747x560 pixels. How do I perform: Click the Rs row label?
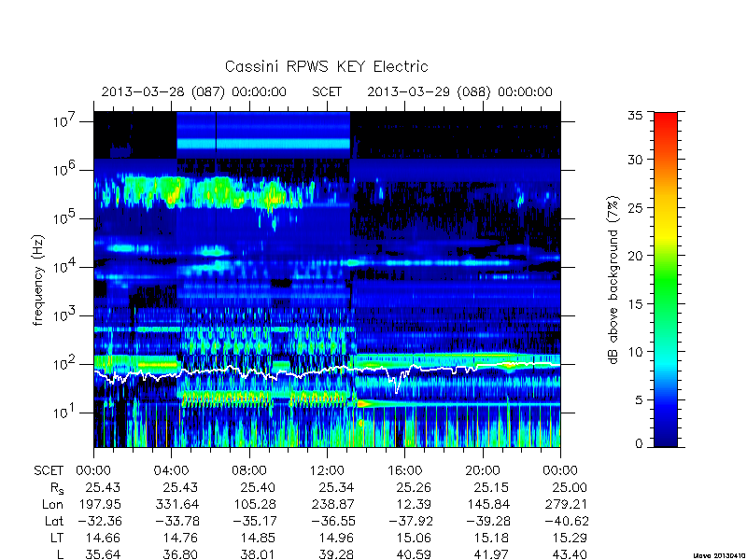(57, 488)
